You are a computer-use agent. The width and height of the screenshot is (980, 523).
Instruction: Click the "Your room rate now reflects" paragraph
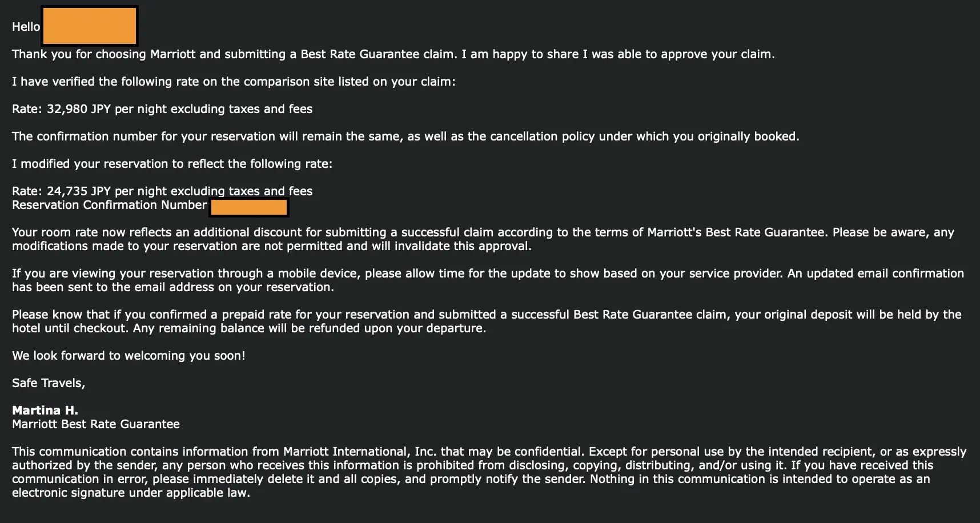(483, 233)
